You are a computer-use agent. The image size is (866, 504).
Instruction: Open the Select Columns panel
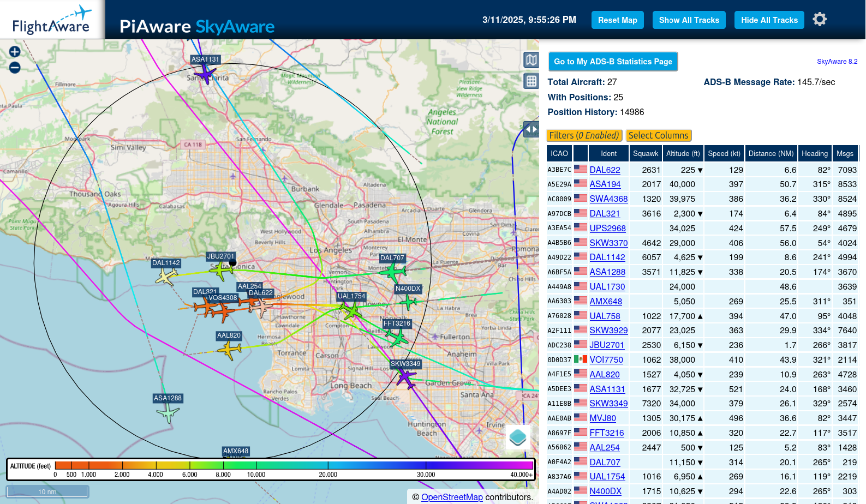coord(659,135)
